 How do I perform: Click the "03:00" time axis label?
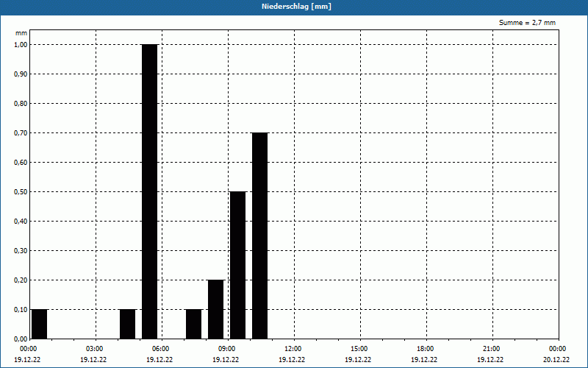tap(95, 349)
